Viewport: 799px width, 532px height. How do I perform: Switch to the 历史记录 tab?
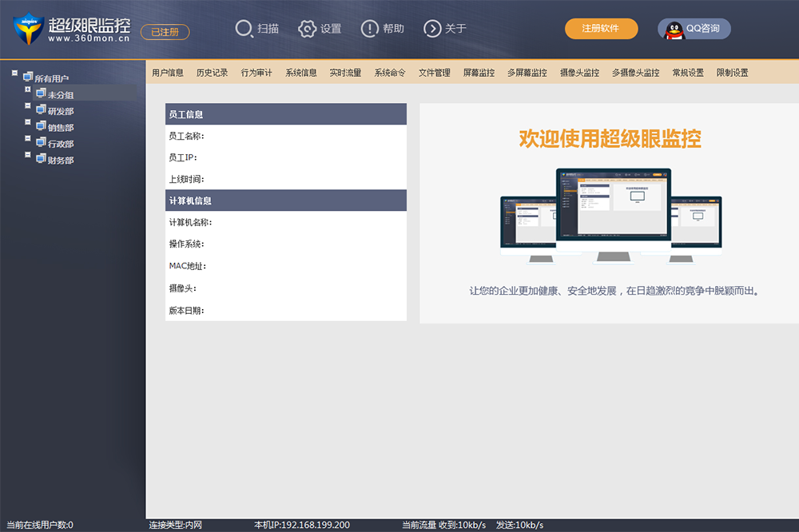pyautogui.click(x=212, y=73)
